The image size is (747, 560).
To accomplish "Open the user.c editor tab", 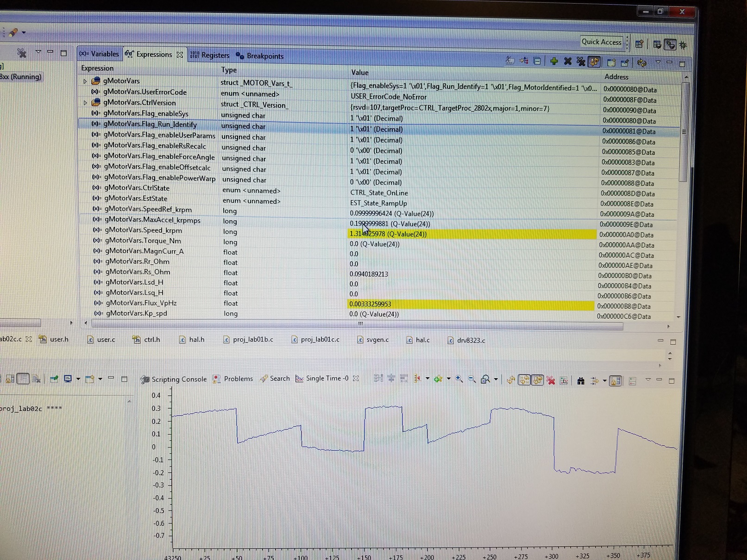I will (101, 340).
